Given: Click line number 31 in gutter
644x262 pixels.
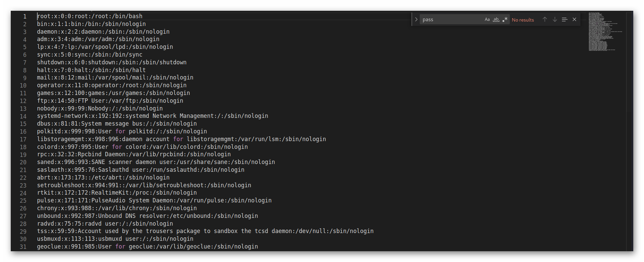Looking at the screenshot, I should coord(23,247).
